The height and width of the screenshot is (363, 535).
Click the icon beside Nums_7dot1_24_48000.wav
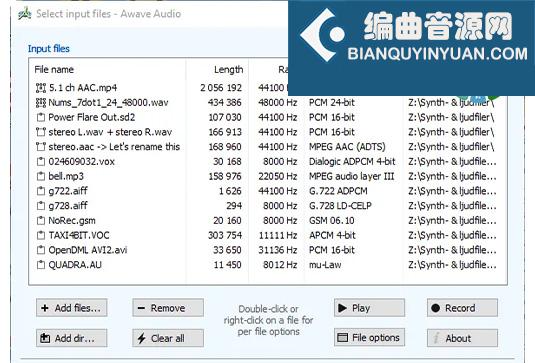(41, 103)
